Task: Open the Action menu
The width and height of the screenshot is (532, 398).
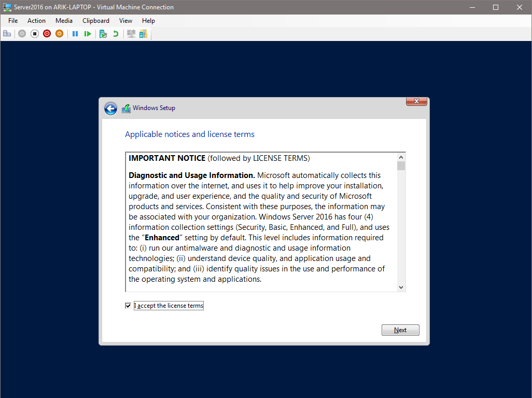Action: point(36,21)
